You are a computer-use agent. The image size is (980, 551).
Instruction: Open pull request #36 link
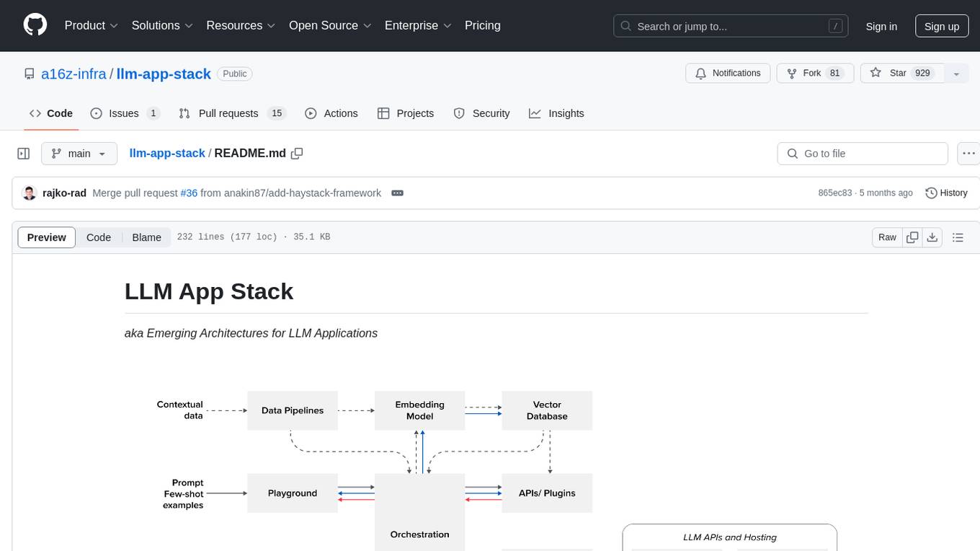(x=189, y=193)
